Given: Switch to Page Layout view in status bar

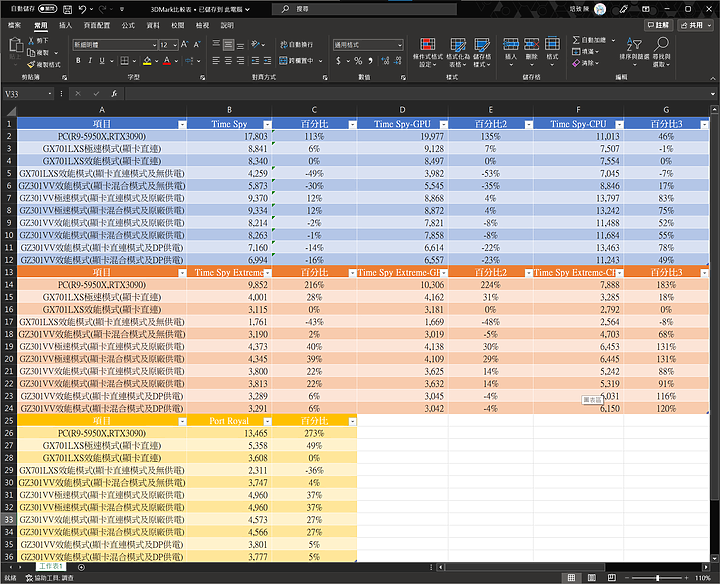Looking at the screenshot, I should (x=592, y=578).
